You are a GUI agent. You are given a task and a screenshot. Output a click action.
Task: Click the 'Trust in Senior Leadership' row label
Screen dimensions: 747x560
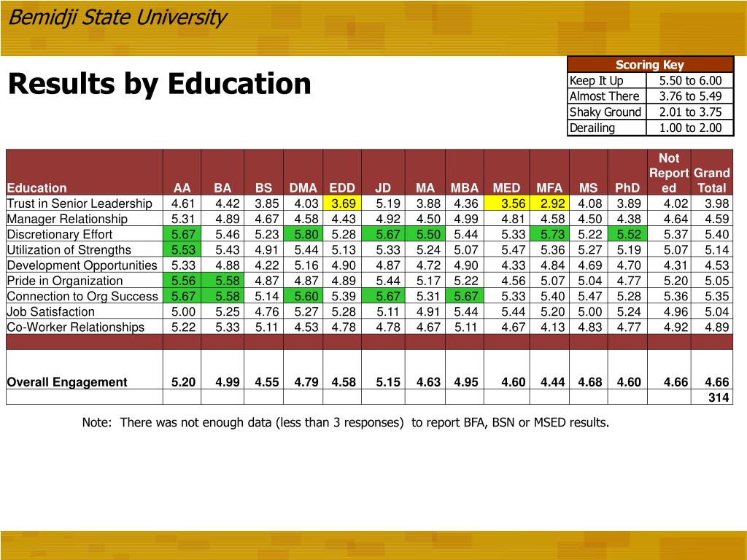pyautogui.click(x=80, y=203)
